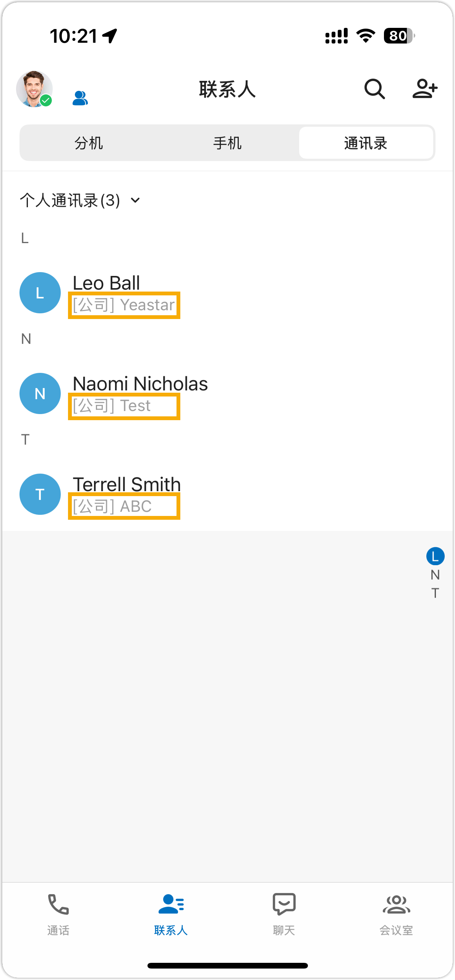Open the profile avatar with status badge
Viewport: 455px width, 980px height.
[x=34, y=89]
